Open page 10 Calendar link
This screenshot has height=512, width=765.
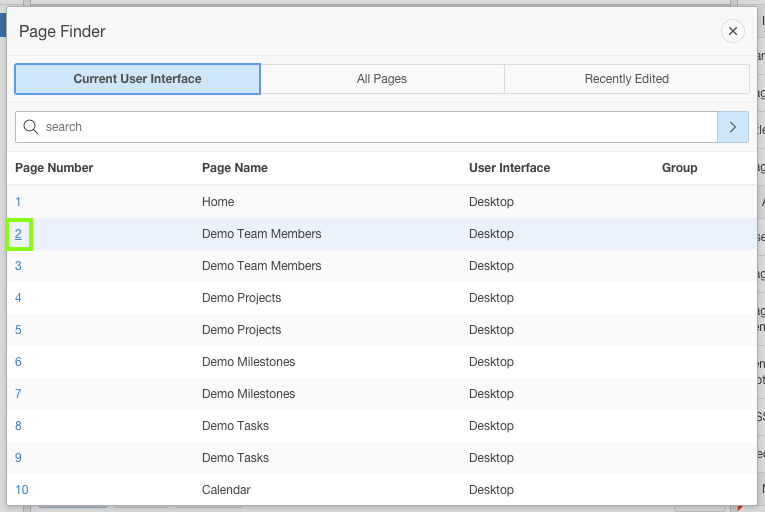(22, 490)
